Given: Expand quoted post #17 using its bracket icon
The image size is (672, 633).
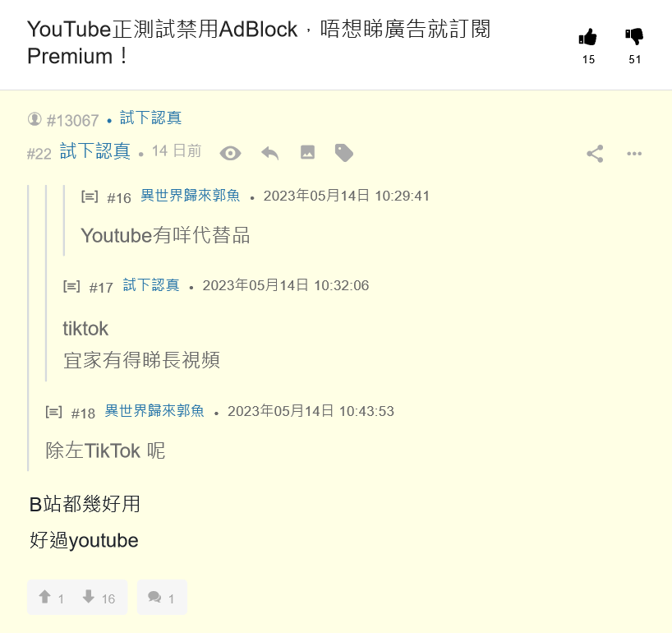Looking at the screenshot, I should 71,286.
